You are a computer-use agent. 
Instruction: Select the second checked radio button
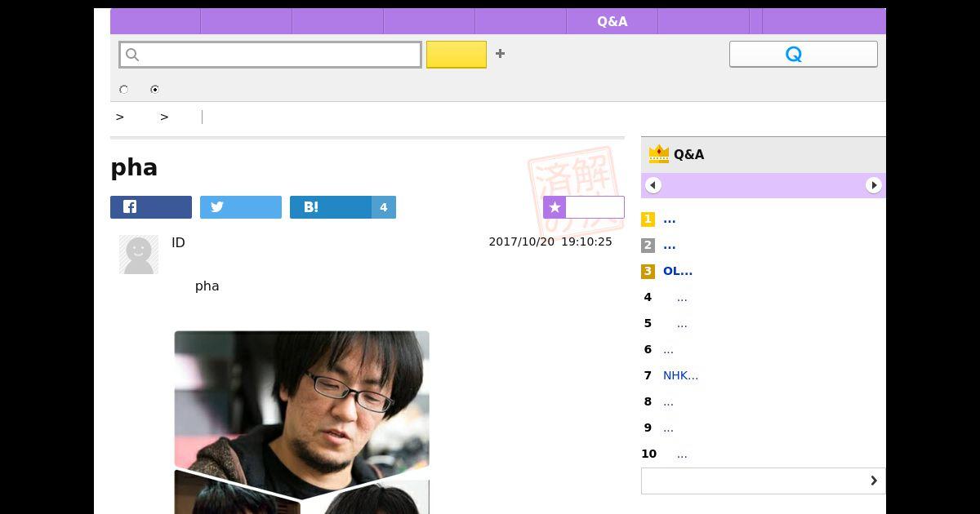click(154, 90)
